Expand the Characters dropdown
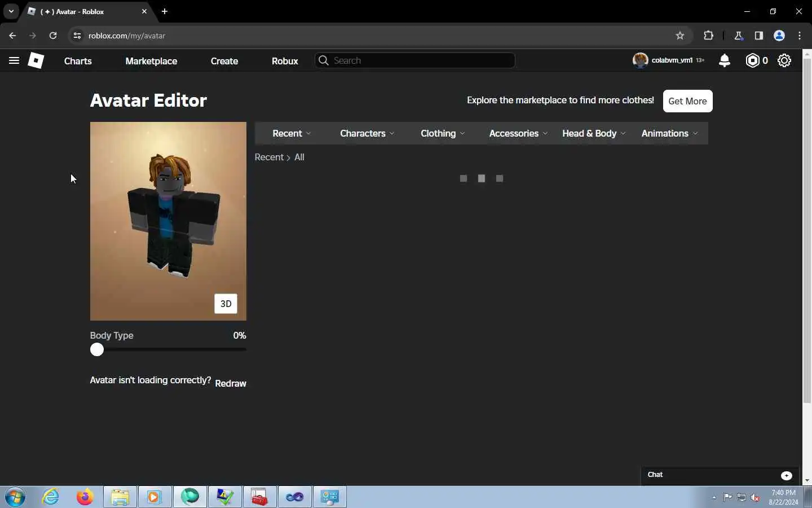This screenshot has width=812, height=508. (x=367, y=133)
